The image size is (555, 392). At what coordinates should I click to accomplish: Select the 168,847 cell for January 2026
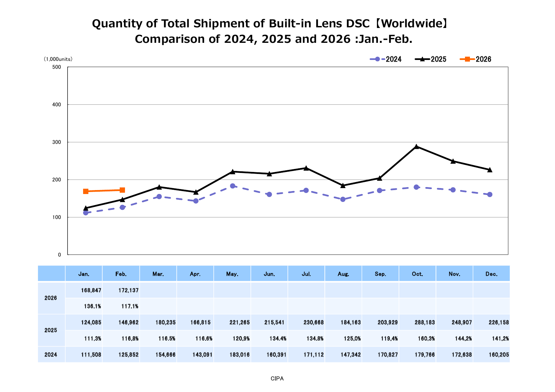(91, 291)
